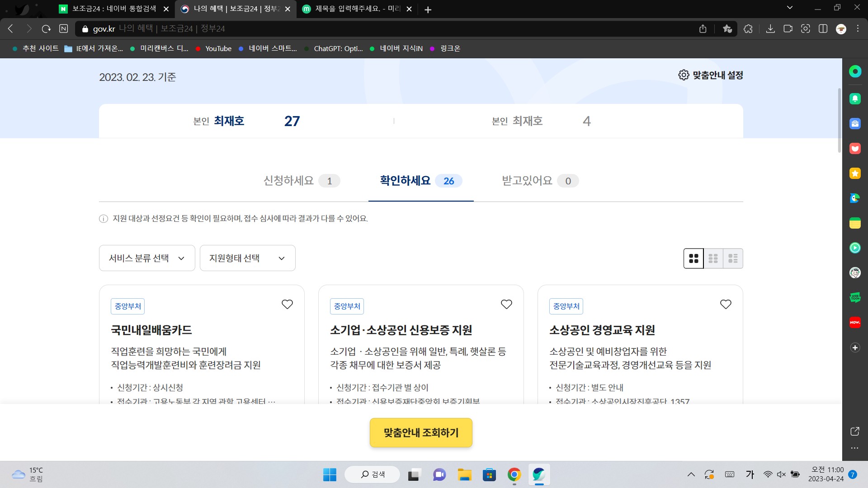Screen dimensions: 868x488
Task: Toggle heart on 소상공인 경영교육 지원 card
Action: coord(726,304)
